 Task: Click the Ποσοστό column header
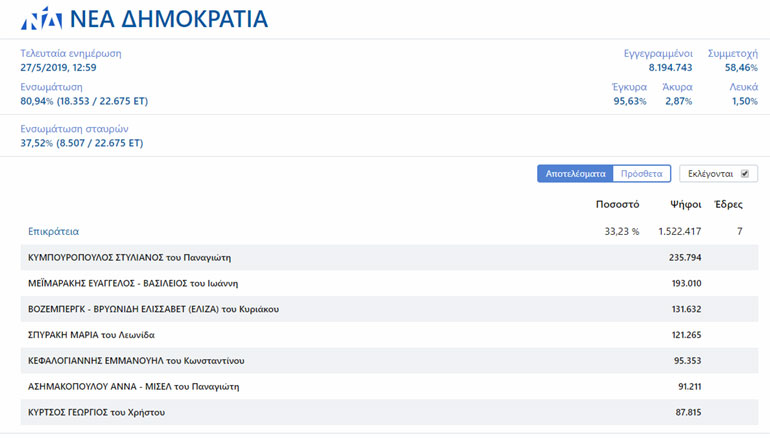(x=617, y=204)
